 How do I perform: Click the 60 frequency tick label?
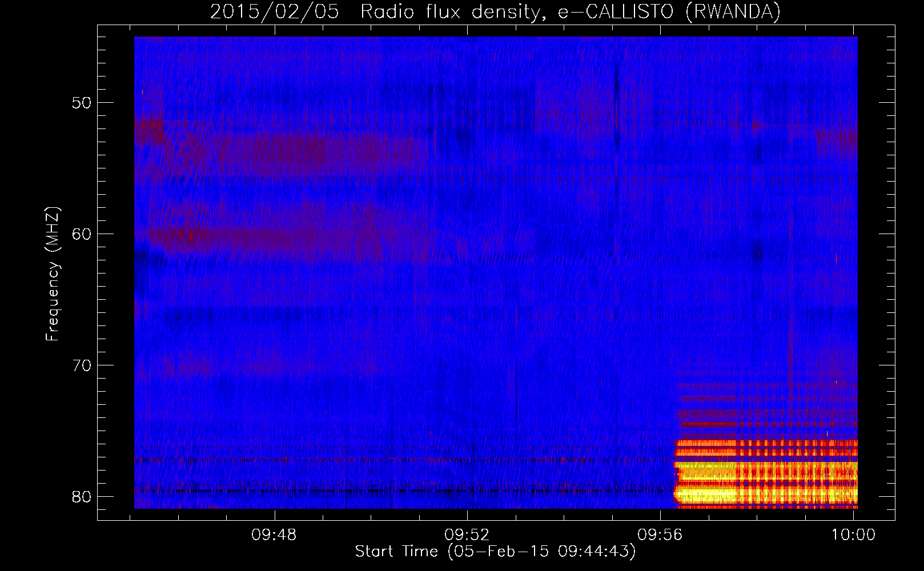pyautogui.click(x=82, y=234)
